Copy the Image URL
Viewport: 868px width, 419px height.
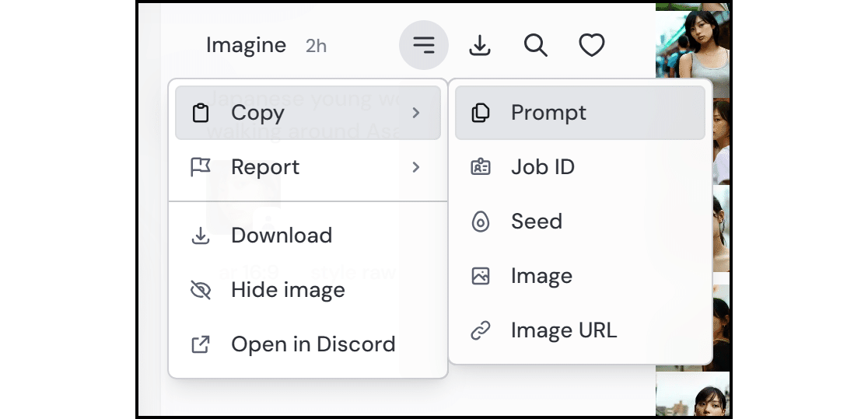pos(563,330)
